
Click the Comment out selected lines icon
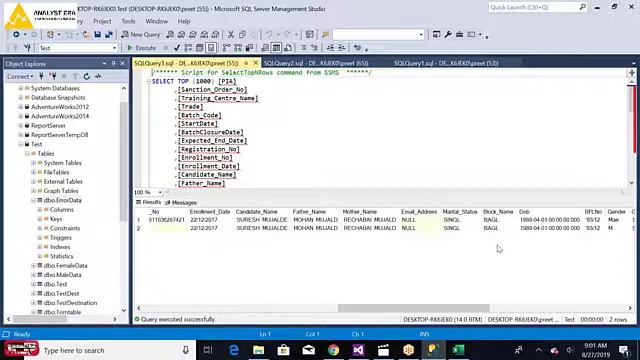click(303, 48)
